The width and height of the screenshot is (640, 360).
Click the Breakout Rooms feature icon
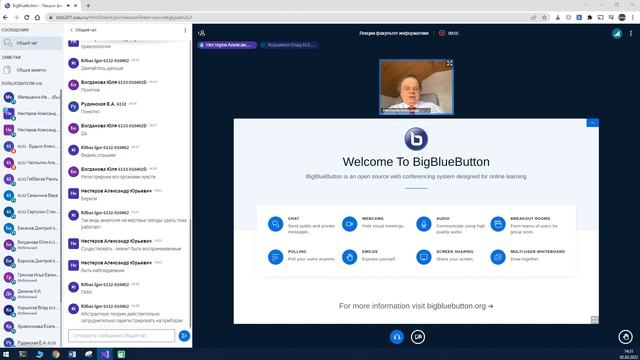498,224
